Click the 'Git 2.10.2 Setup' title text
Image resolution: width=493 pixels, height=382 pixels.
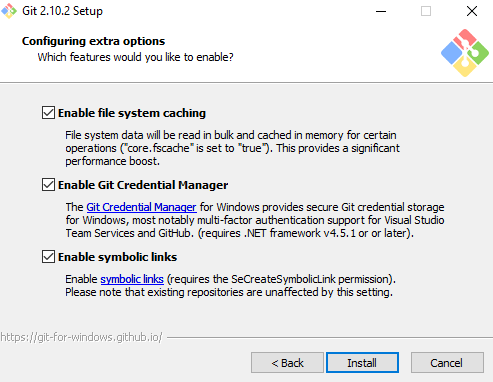click(x=62, y=11)
